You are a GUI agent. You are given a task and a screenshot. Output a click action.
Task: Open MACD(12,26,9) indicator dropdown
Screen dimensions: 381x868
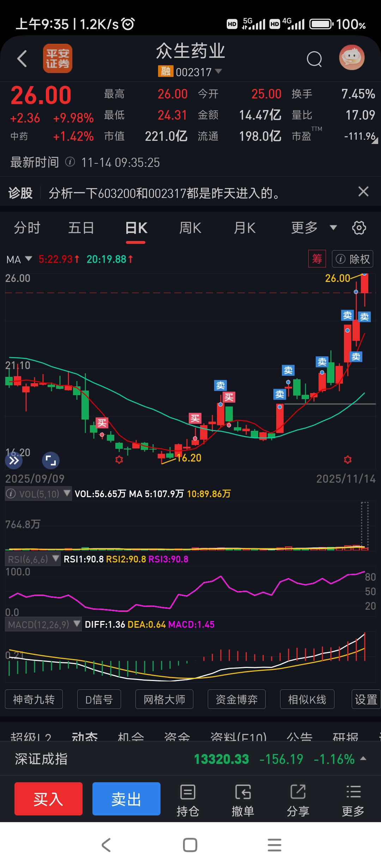pos(43,625)
